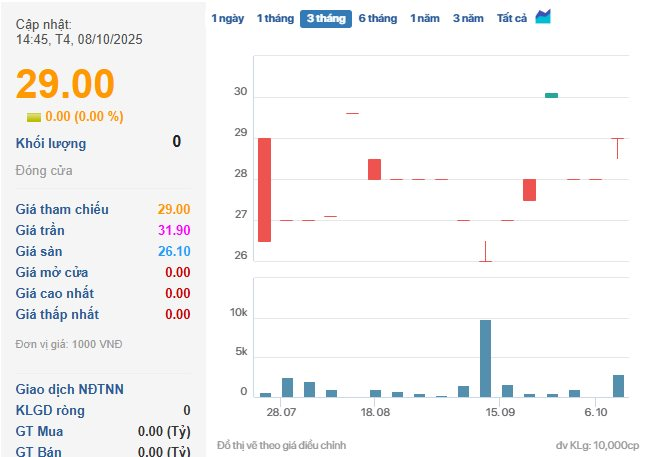Click the red candlestick above 18.08
Screen dimensions: 658x457
pos(374,169)
